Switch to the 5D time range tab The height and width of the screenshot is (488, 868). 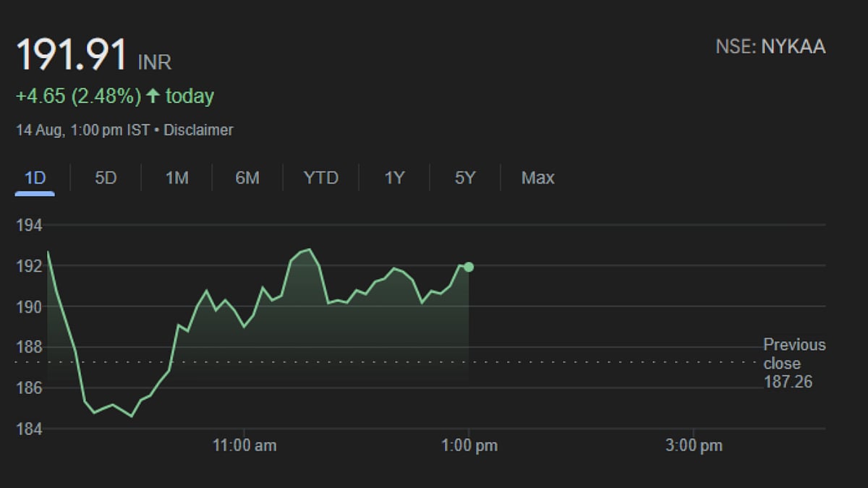click(104, 178)
